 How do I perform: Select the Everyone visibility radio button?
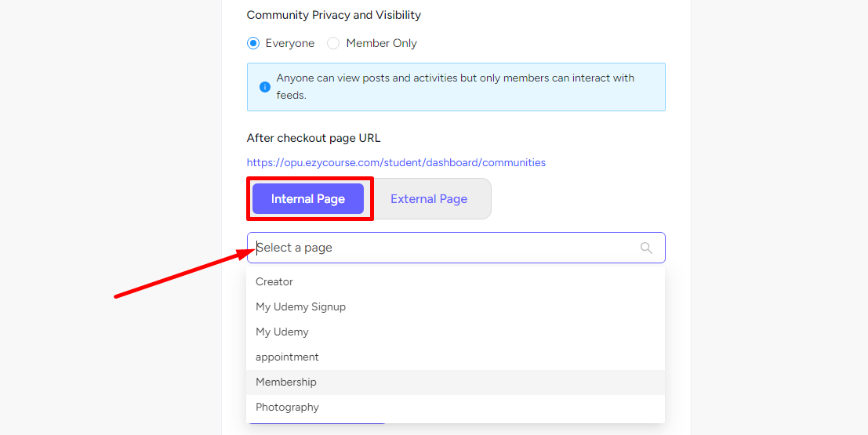coord(253,43)
